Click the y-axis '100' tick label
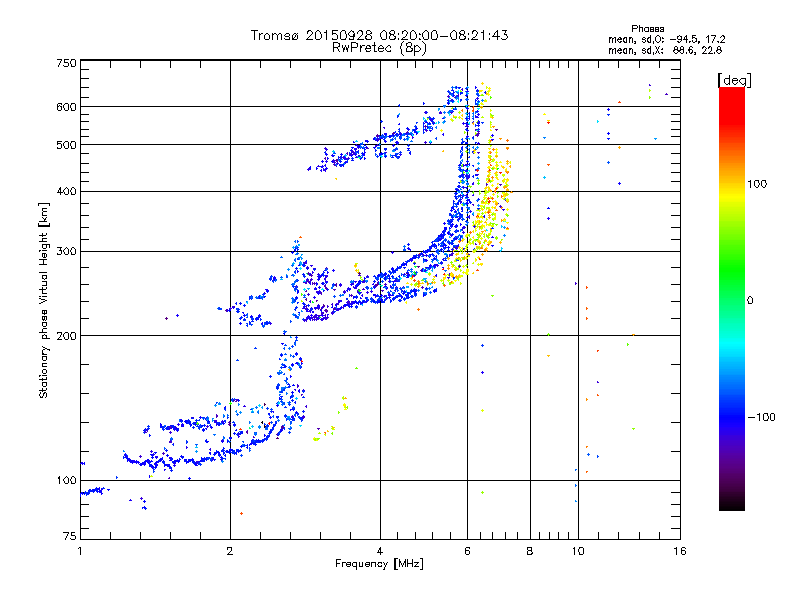800x600 pixels. (66, 480)
